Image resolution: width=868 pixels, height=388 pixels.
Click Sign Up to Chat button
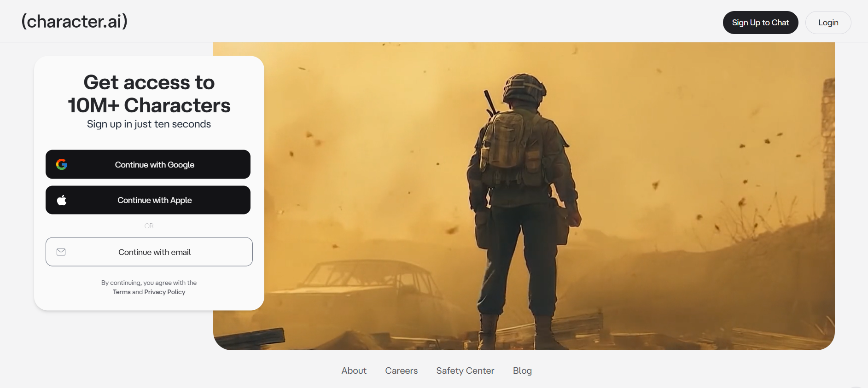pyautogui.click(x=760, y=23)
